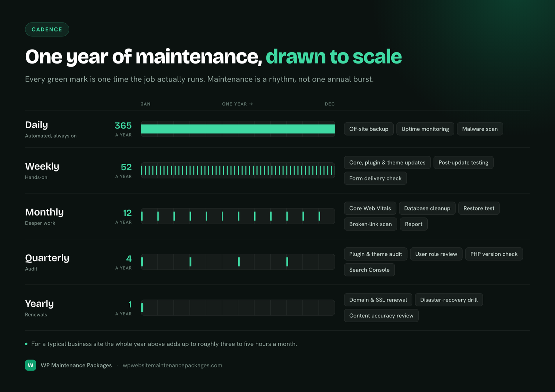Click the 52 a year count
Viewport: 555px width, 392px height.
point(123,171)
